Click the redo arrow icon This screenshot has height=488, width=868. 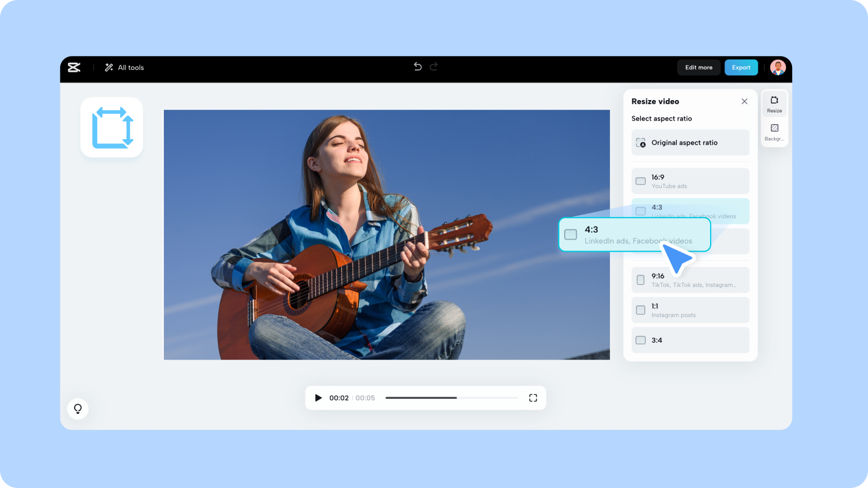pos(434,67)
